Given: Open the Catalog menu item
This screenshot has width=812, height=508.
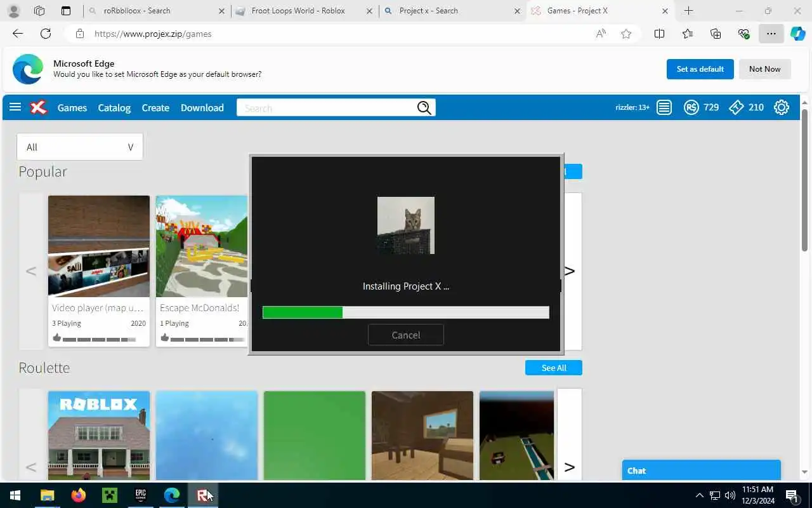Looking at the screenshot, I should [114, 108].
